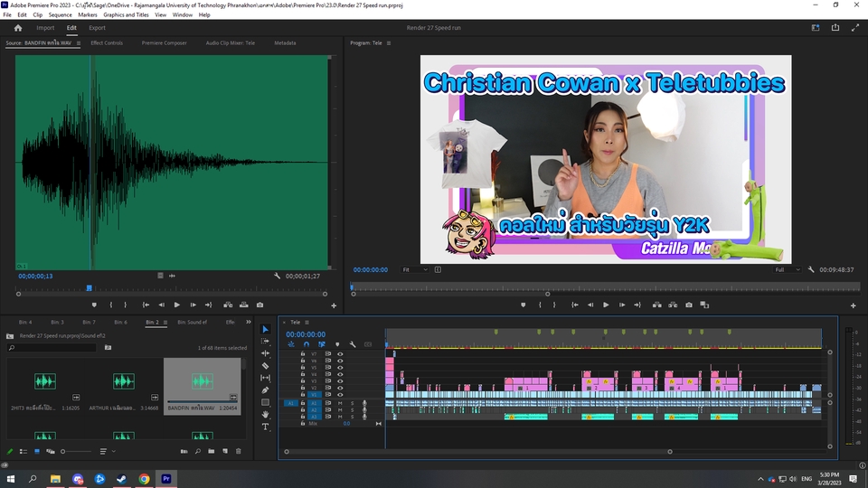868x488 pixels.
Task: Toggle insert sequences as nests option
Action: (x=290, y=344)
